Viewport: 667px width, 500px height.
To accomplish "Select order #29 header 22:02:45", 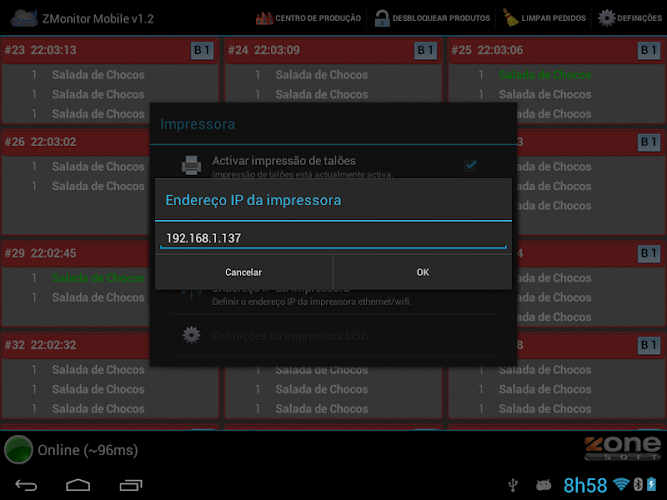I will [x=76, y=254].
